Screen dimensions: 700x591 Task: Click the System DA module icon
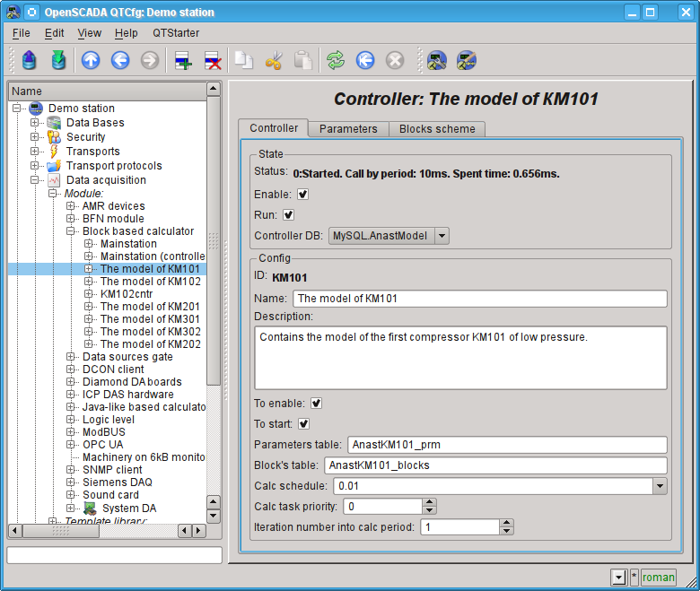90,508
